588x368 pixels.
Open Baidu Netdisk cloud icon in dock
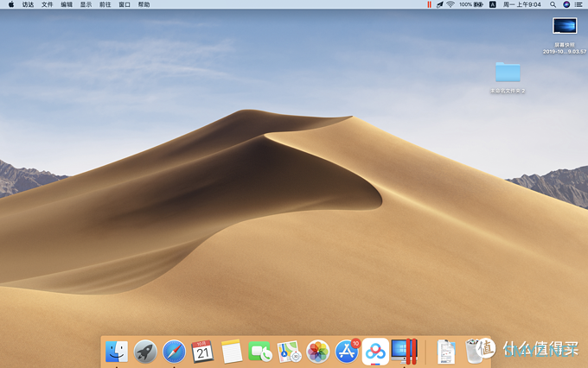[375, 352]
